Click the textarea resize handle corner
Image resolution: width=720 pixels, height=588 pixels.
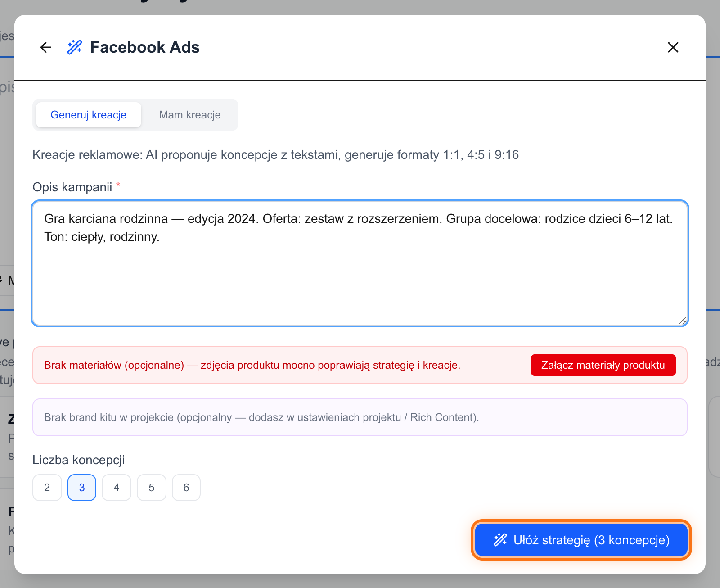point(682,320)
